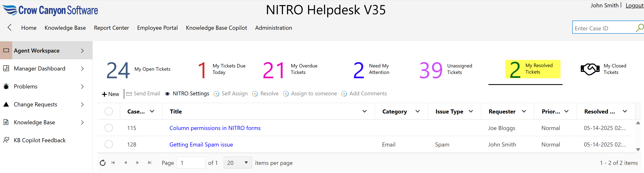The height and width of the screenshot is (173, 644).
Task: Open the Column permissions in NITRO forms ticket
Action: pyautogui.click(x=215, y=128)
